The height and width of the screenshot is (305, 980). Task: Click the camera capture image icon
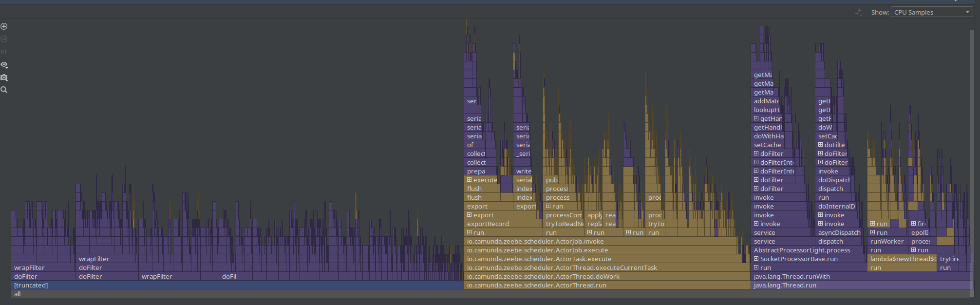click(4, 77)
